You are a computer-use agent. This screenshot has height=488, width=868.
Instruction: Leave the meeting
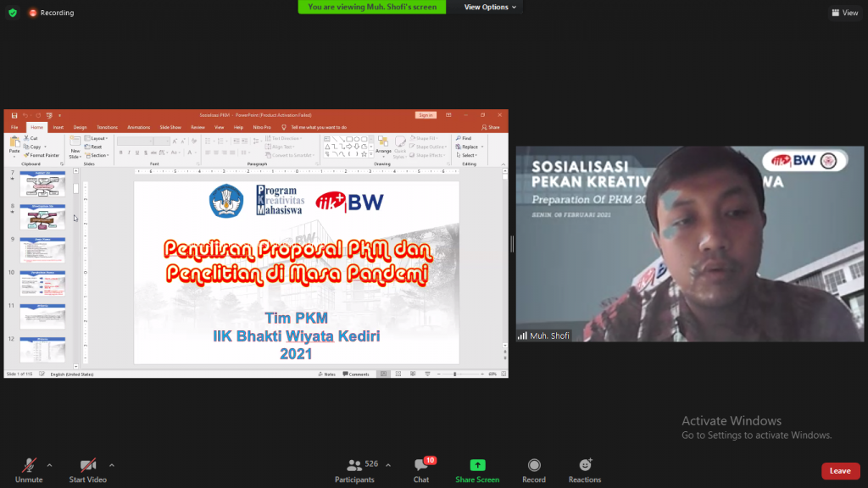tap(839, 471)
